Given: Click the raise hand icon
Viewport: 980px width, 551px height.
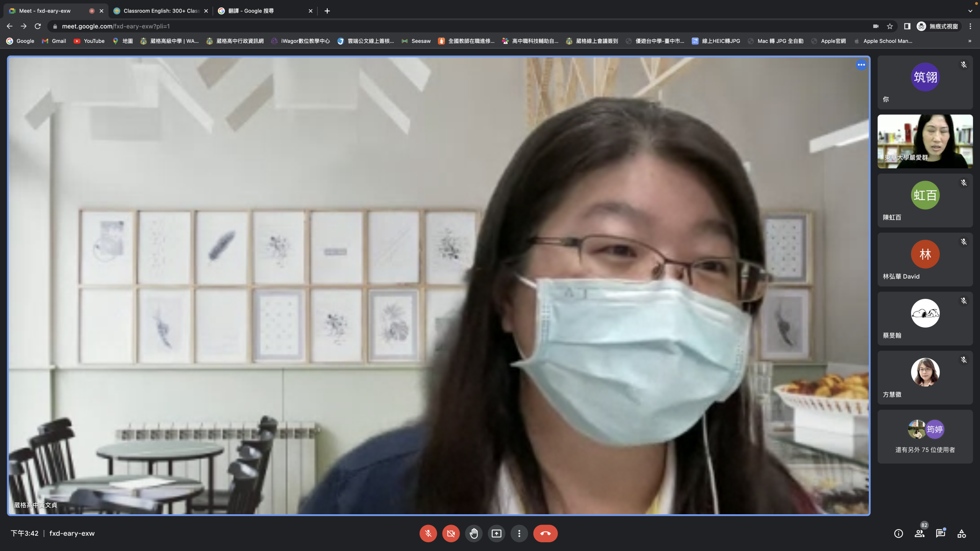Looking at the screenshot, I should click(474, 533).
